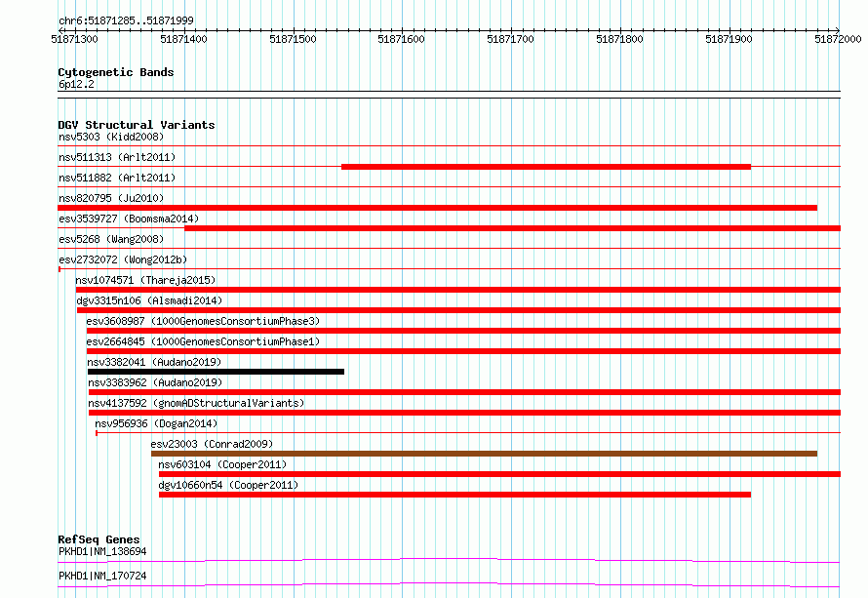Viewport: 868px width, 598px height.
Task: Select variant label nsv3383962 (Audano2019)
Action: 155,382
